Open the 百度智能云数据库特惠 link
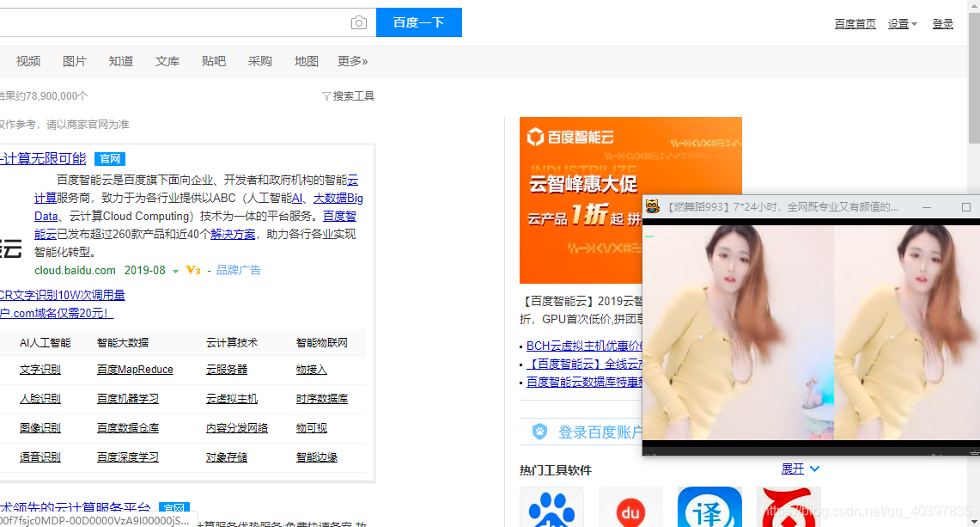Viewport: 980px width, 527px height. (584, 382)
